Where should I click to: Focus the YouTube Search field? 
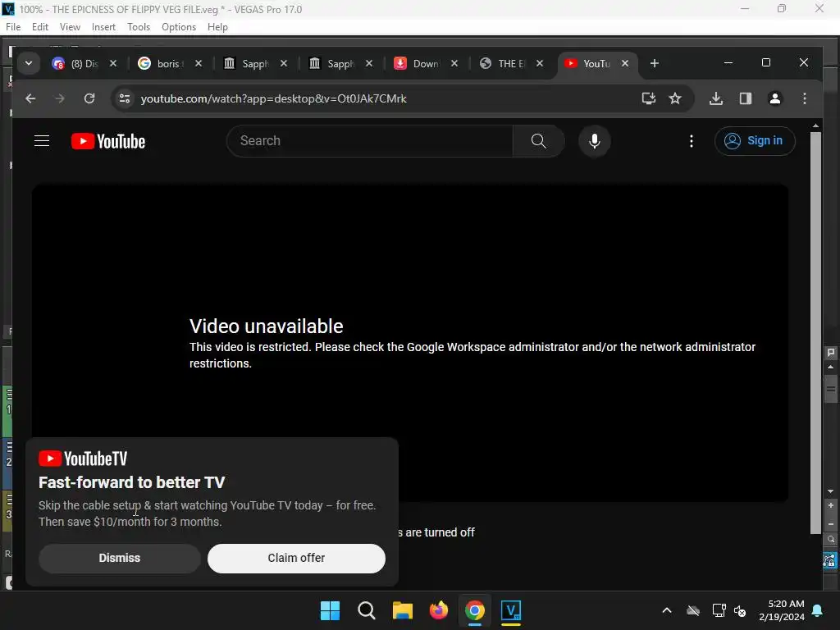click(370, 141)
